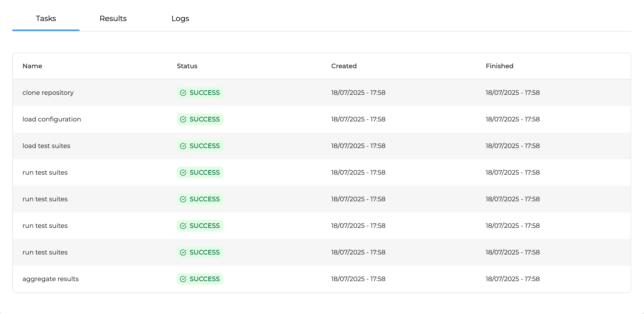Click the Created column header
Viewport: 644px width, 314px height.
coord(344,66)
